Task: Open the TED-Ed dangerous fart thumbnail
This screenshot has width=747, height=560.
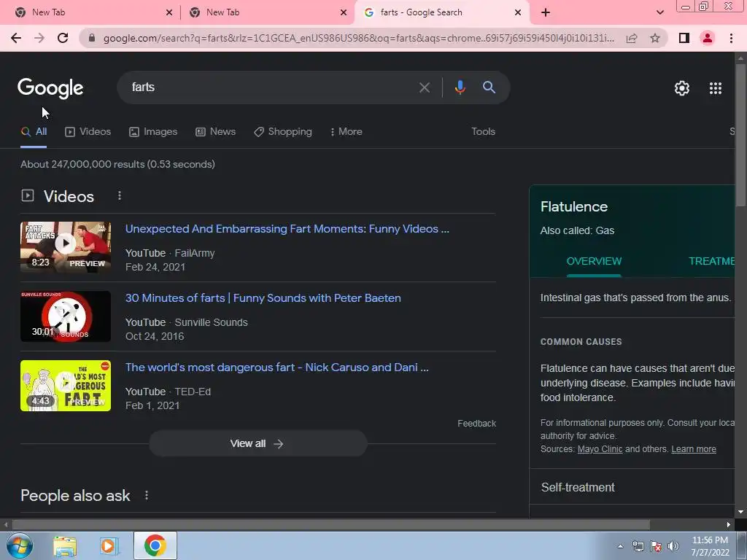Action: pos(66,386)
